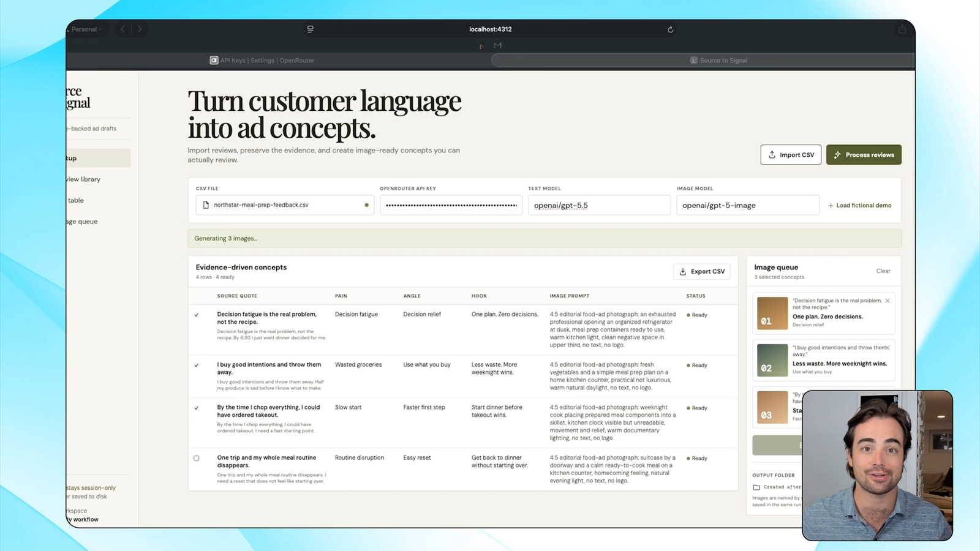Click the Export CSV button

(x=701, y=271)
